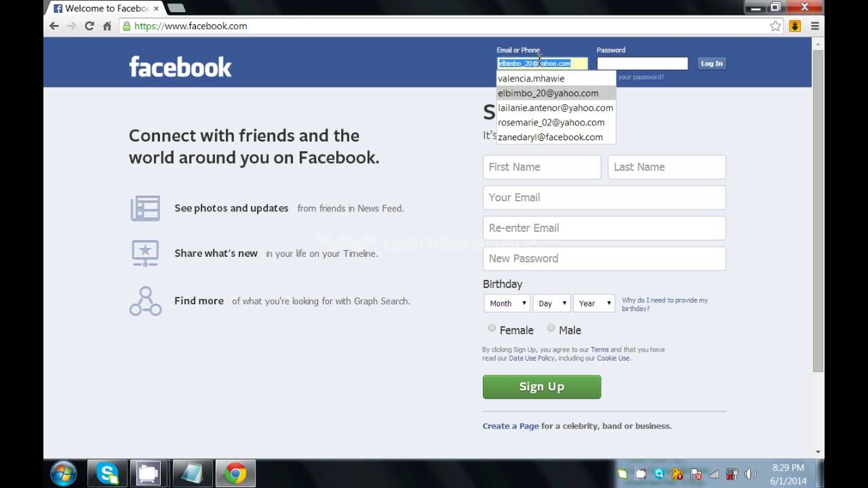Click the green square tray icon

tap(623, 474)
